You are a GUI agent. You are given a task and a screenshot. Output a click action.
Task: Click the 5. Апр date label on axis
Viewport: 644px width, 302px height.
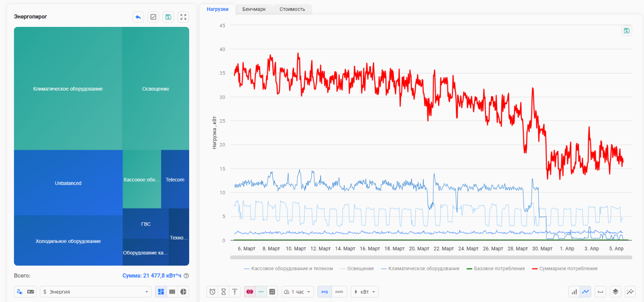point(616,249)
